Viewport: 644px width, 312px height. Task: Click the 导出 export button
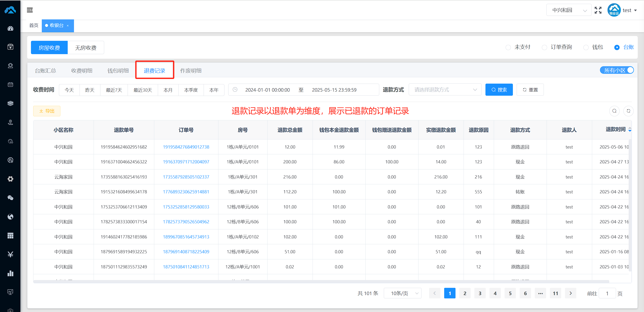coord(47,111)
